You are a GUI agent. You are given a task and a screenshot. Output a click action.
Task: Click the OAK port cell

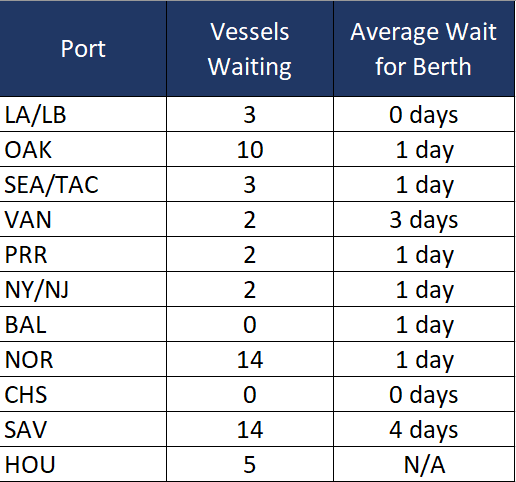[x=83, y=149]
